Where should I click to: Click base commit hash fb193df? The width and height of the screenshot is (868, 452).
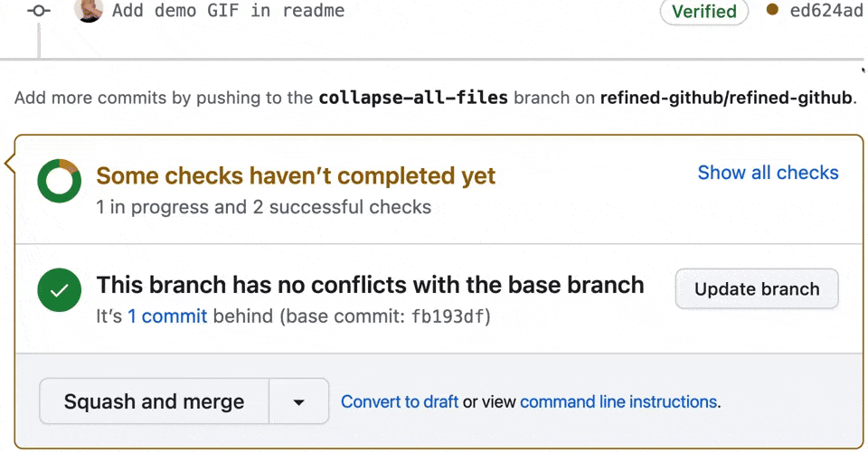448,316
